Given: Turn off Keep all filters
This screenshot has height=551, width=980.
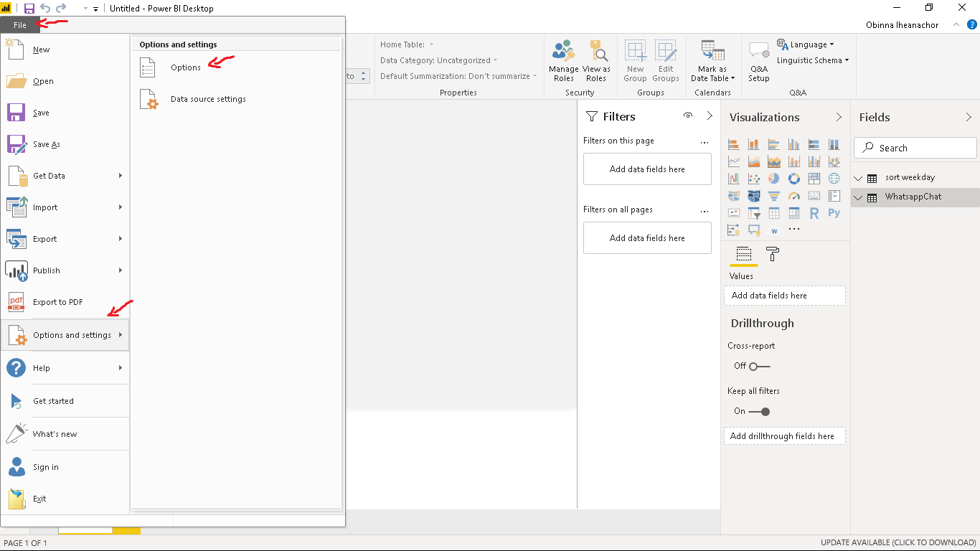Looking at the screenshot, I should coord(759,411).
